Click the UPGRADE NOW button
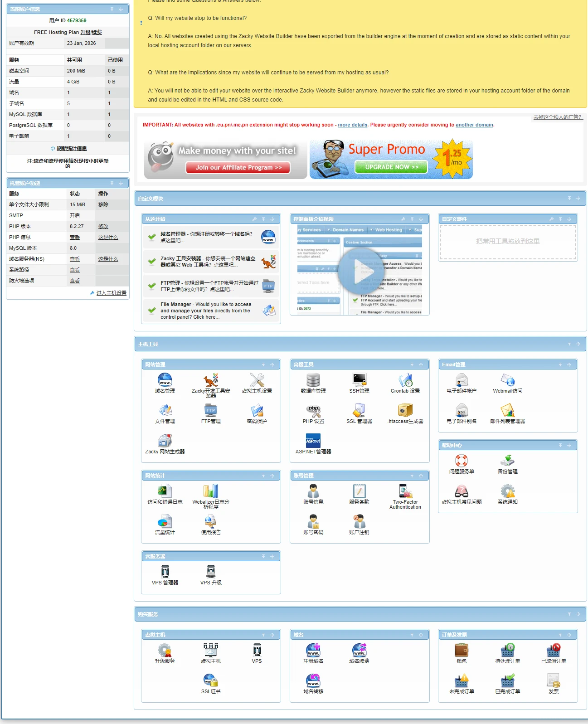This screenshot has width=588, height=724. pos(391,167)
